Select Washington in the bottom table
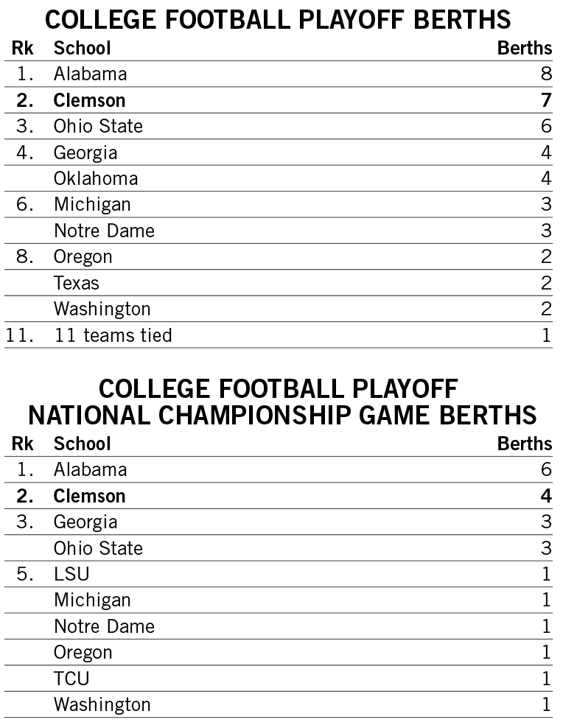 click(102, 704)
